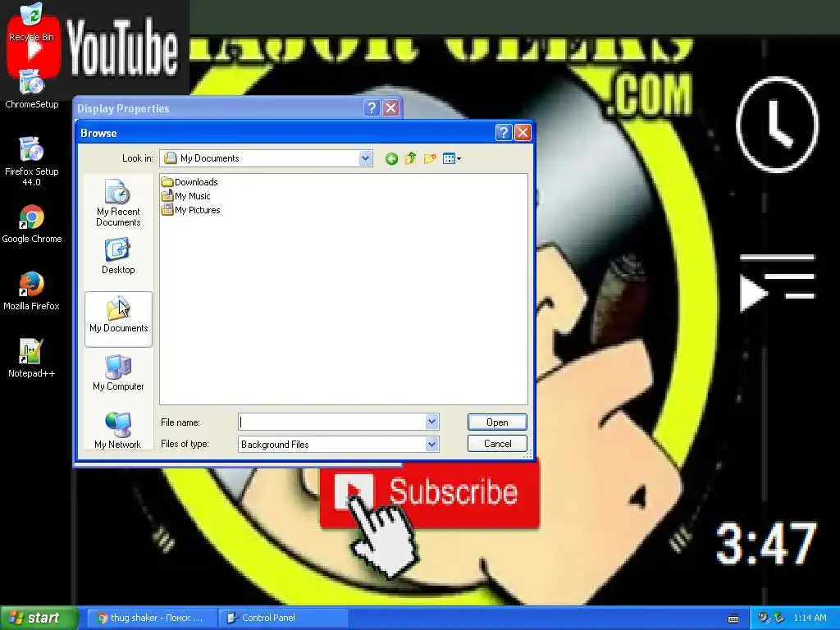The width and height of the screenshot is (840, 630).
Task: Select ChromeSetup desktop icon
Action: [x=32, y=89]
